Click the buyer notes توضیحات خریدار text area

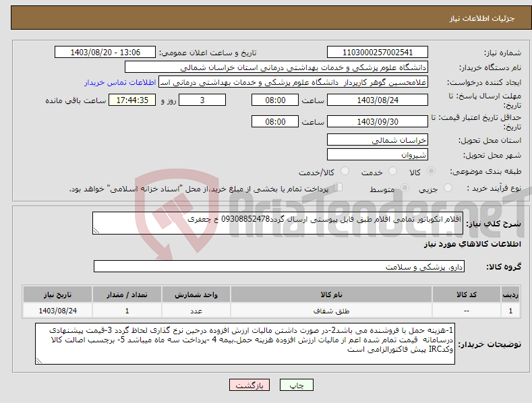click(x=245, y=344)
